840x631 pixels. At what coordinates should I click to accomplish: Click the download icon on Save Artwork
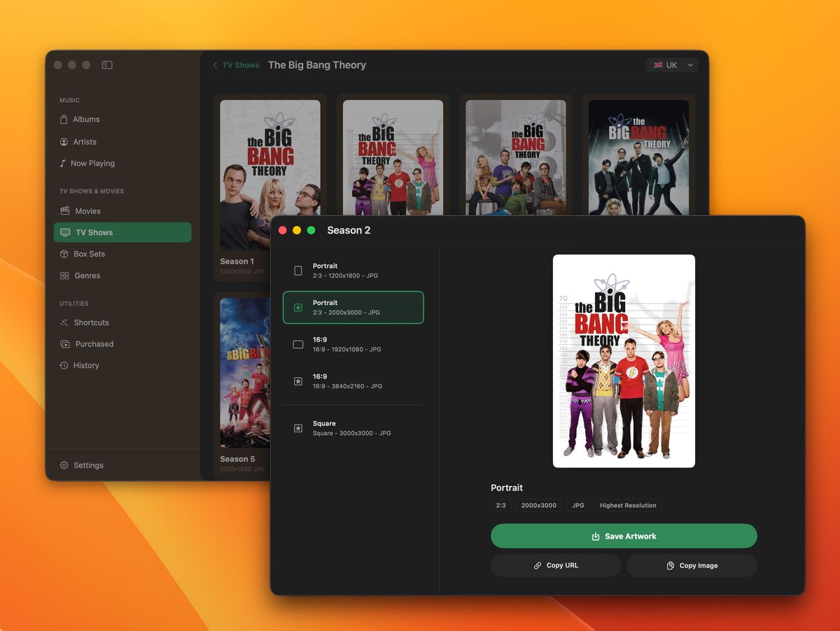pyautogui.click(x=596, y=537)
